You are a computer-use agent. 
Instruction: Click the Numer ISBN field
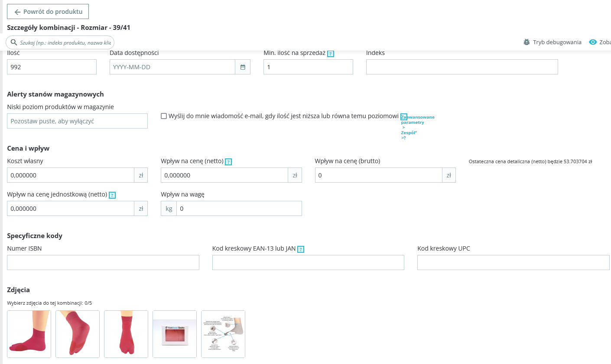tap(103, 263)
